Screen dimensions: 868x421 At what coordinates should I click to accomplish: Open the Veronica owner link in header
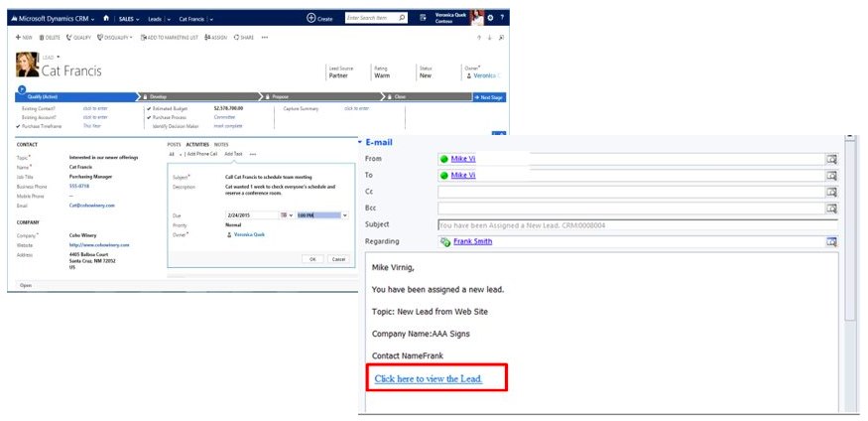(484, 75)
